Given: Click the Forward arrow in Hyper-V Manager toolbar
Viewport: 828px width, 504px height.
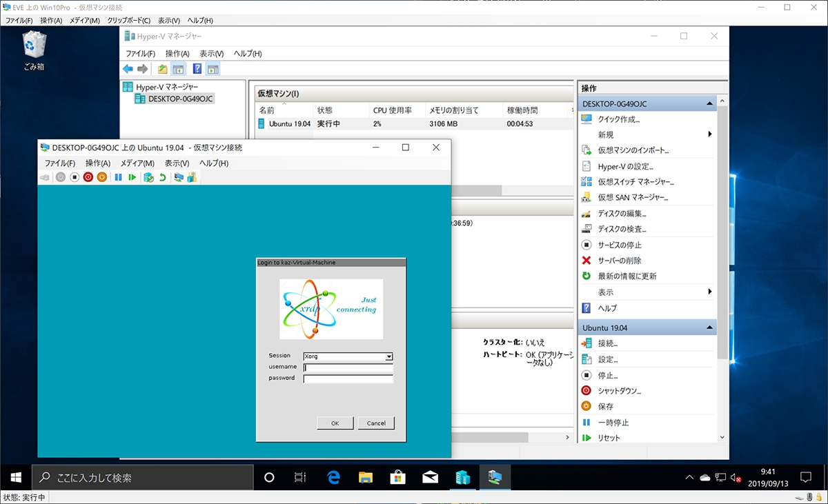Looking at the screenshot, I should pos(143,69).
